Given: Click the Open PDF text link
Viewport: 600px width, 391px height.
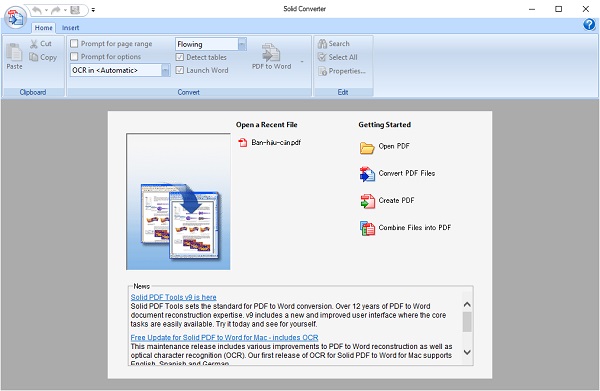Looking at the screenshot, I should (394, 146).
